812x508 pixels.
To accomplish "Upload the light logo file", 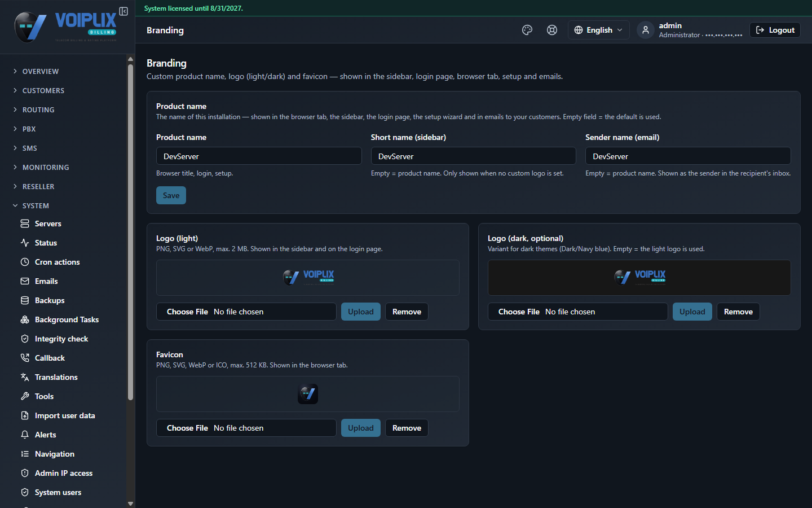I will (361, 312).
